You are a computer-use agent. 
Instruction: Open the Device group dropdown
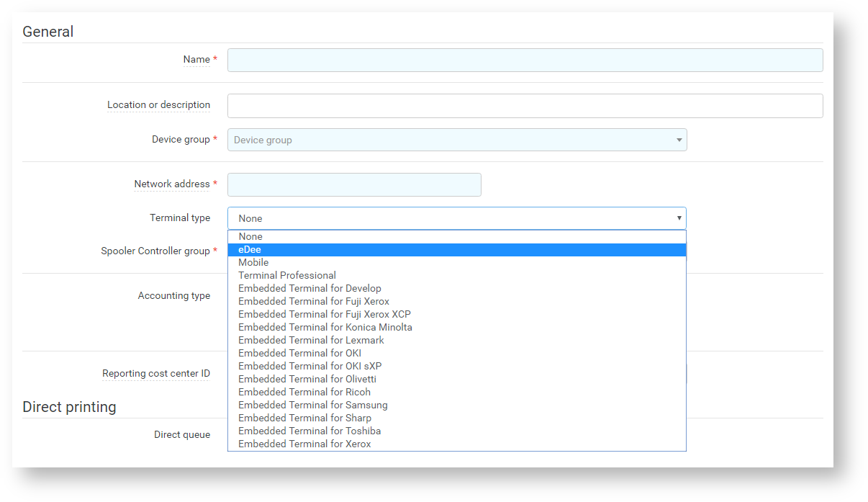[x=457, y=140]
